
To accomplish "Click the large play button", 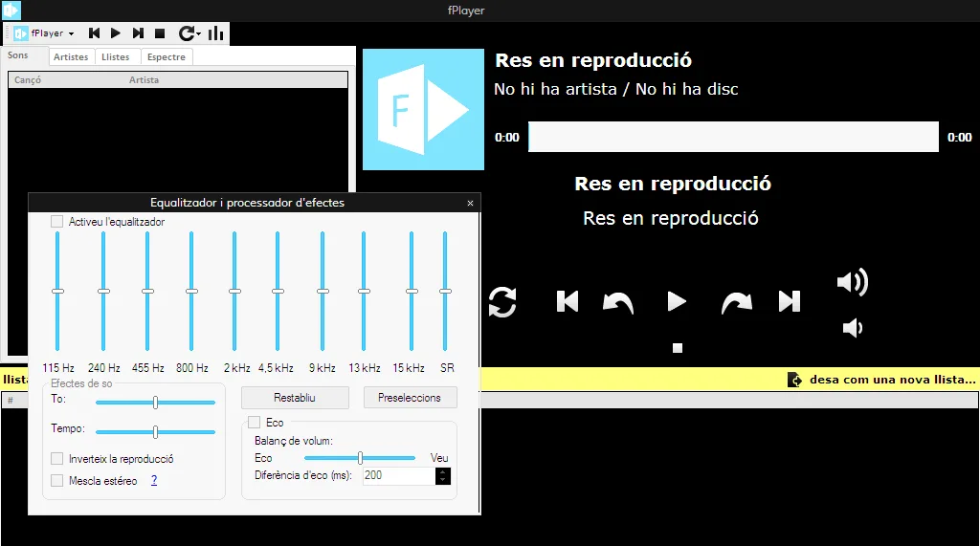I will click(x=677, y=302).
